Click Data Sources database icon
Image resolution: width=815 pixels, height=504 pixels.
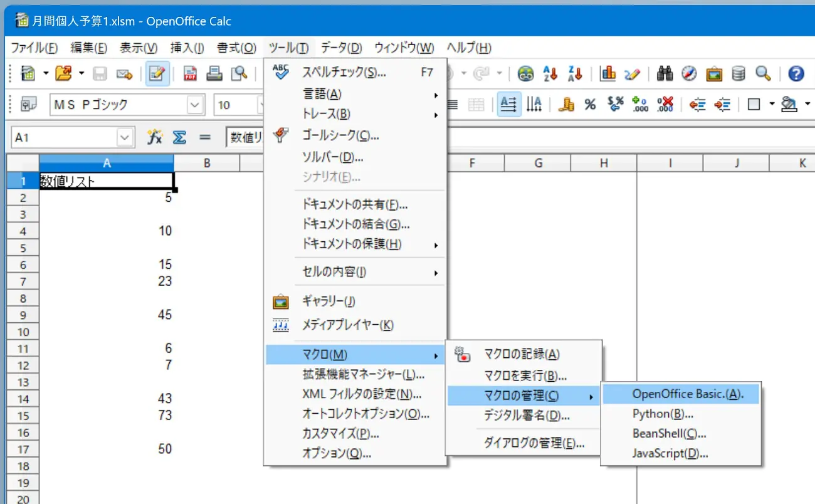click(x=739, y=73)
